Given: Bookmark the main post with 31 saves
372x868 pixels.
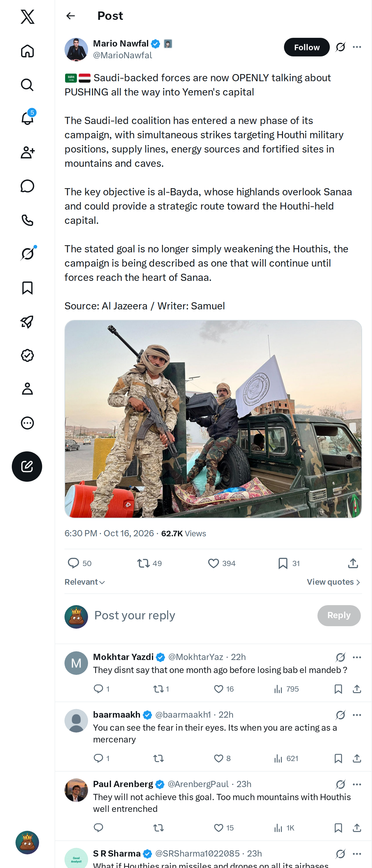Looking at the screenshot, I should tap(289, 563).
